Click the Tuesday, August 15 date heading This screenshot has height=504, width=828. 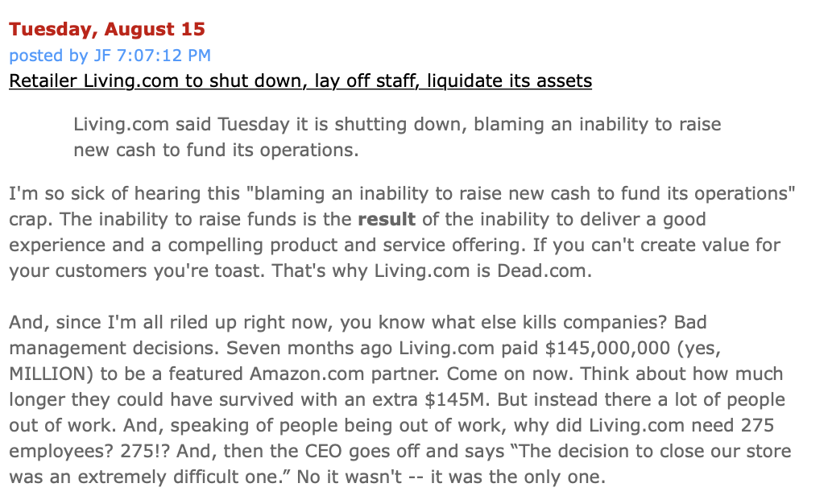point(106,29)
